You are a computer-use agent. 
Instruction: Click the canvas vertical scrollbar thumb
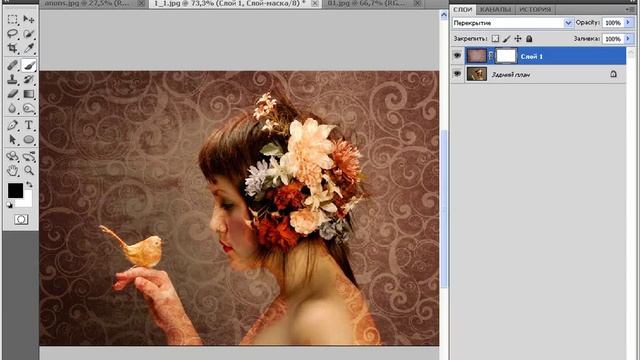pos(444,209)
